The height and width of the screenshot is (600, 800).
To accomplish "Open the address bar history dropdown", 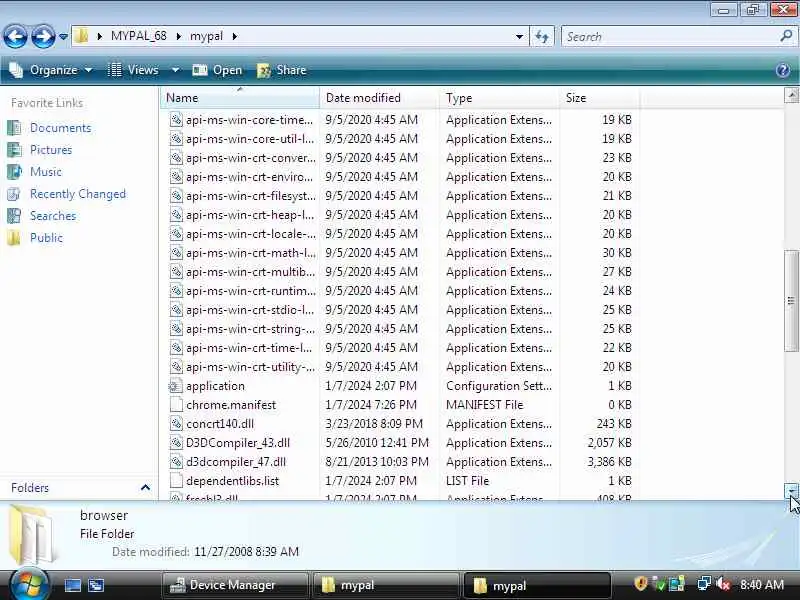I will 519,36.
